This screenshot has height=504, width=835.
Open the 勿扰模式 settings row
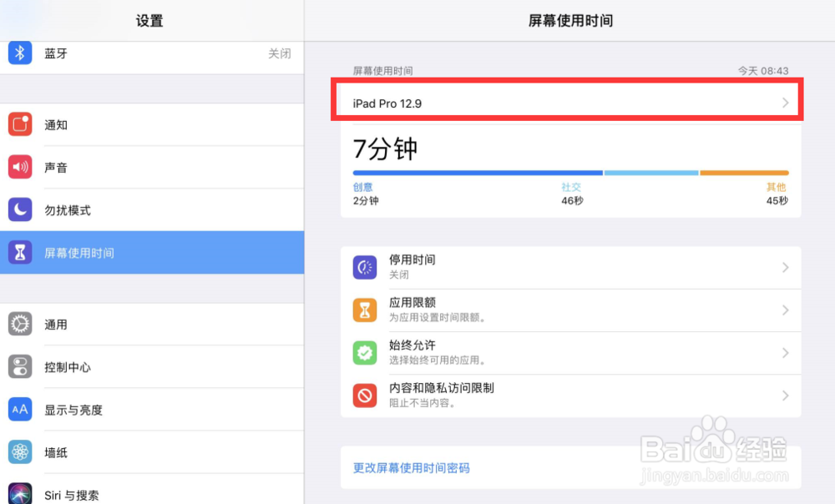tap(152, 209)
